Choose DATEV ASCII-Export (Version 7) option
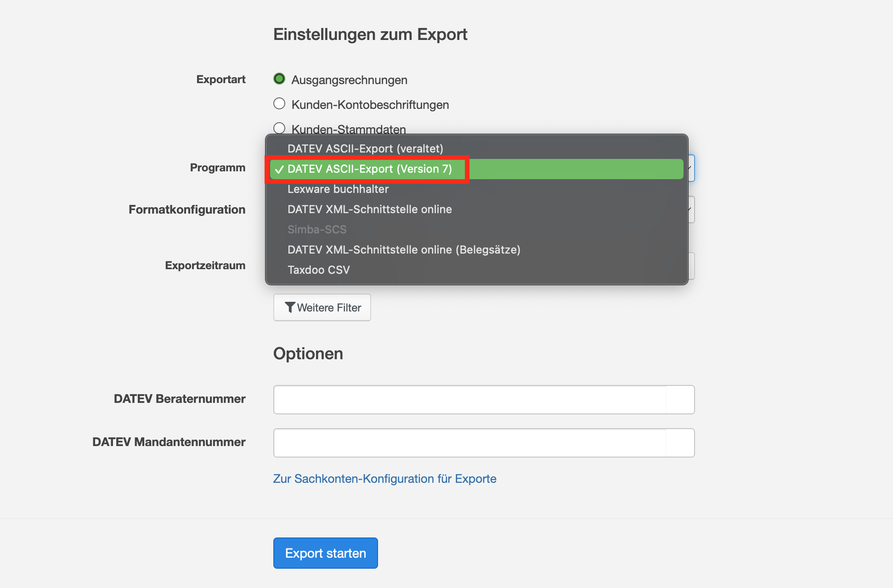893x588 pixels. point(476,169)
